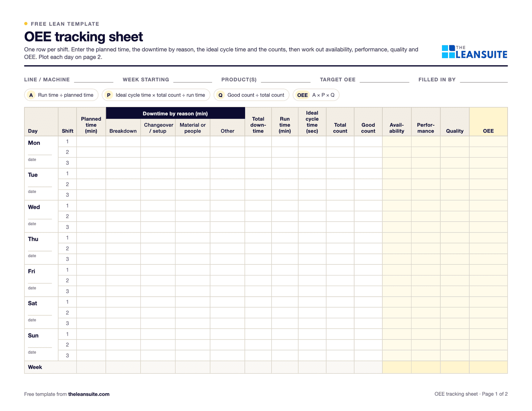This screenshot has width=532, height=411.
Task: Click the yellow P performance badge
Action: (x=109, y=95)
